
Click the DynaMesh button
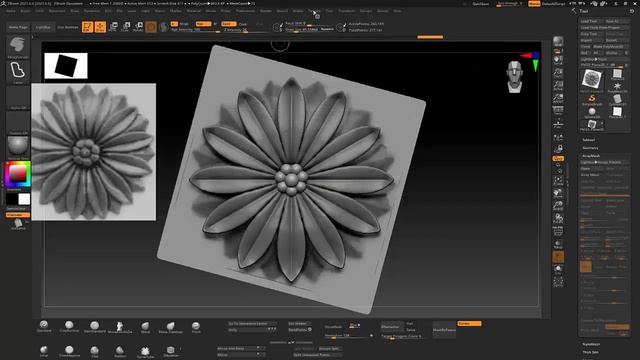click(333, 327)
